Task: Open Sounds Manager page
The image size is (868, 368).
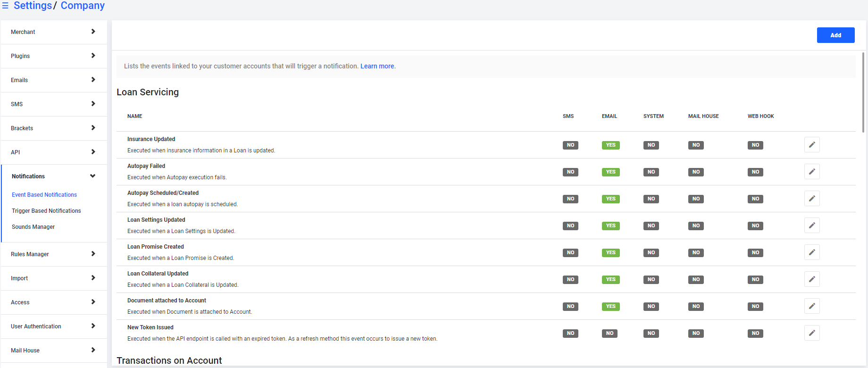Action: (33, 227)
